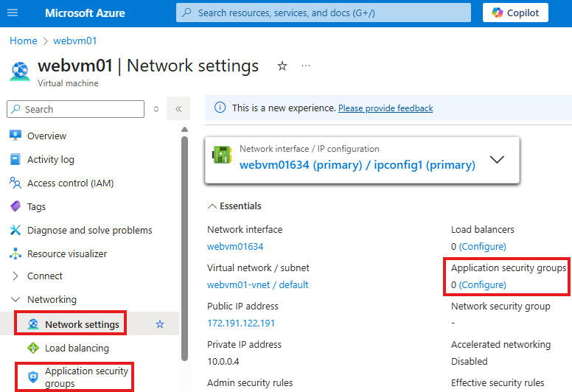Open Tags menu item
This screenshot has width=572, height=392.
coord(36,207)
